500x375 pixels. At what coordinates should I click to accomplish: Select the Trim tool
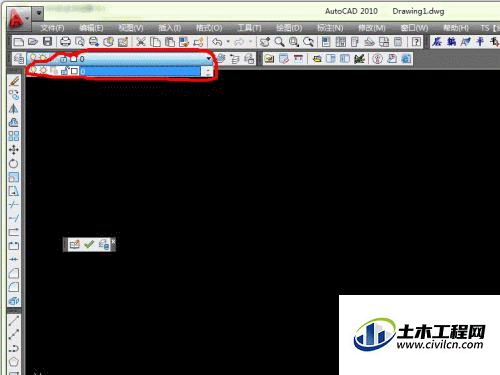[14, 204]
